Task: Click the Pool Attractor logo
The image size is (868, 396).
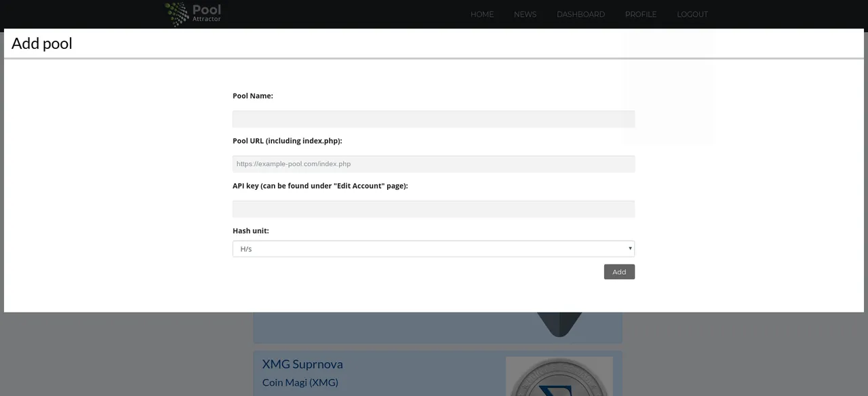Action: tap(193, 14)
